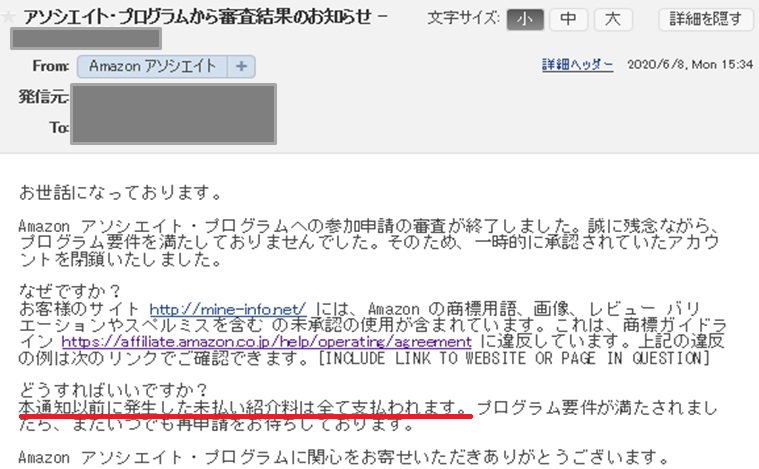Click the placeholder text [INCLUDE LINK TO WEBSITE OR PAGE IN QUESTION]

514,358
